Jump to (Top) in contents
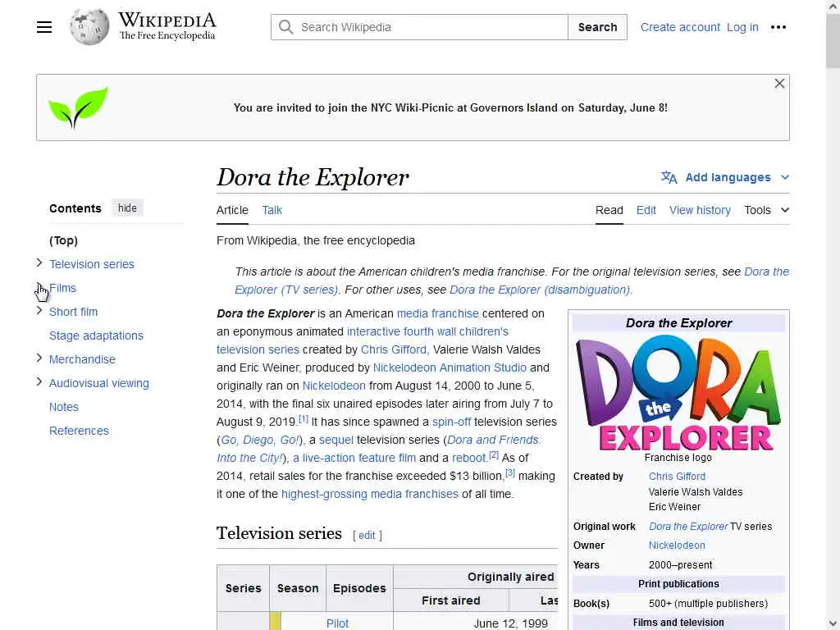Image resolution: width=840 pixels, height=630 pixels. coord(63,240)
